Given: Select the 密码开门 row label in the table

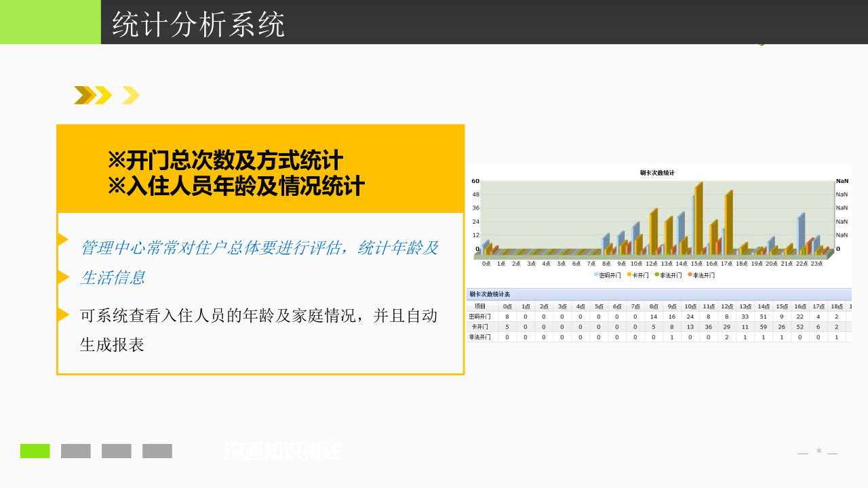Looking at the screenshot, I should [481, 317].
